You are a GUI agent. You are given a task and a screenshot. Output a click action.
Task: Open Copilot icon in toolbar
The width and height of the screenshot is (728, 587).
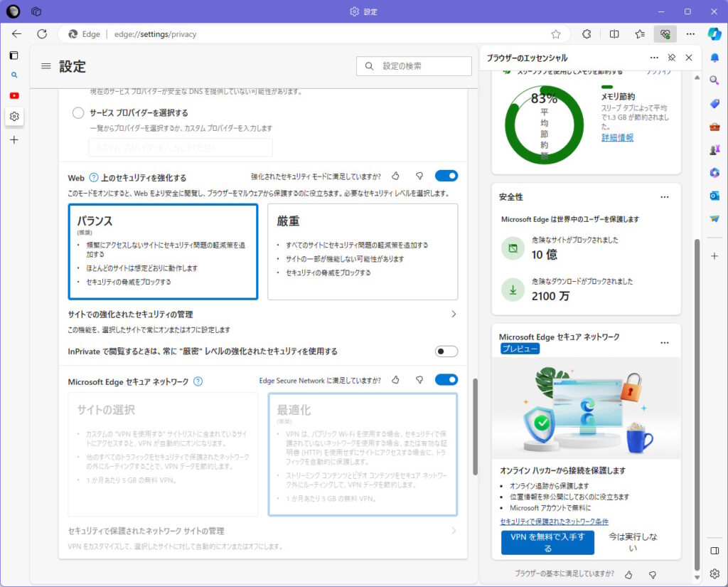(714, 33)
